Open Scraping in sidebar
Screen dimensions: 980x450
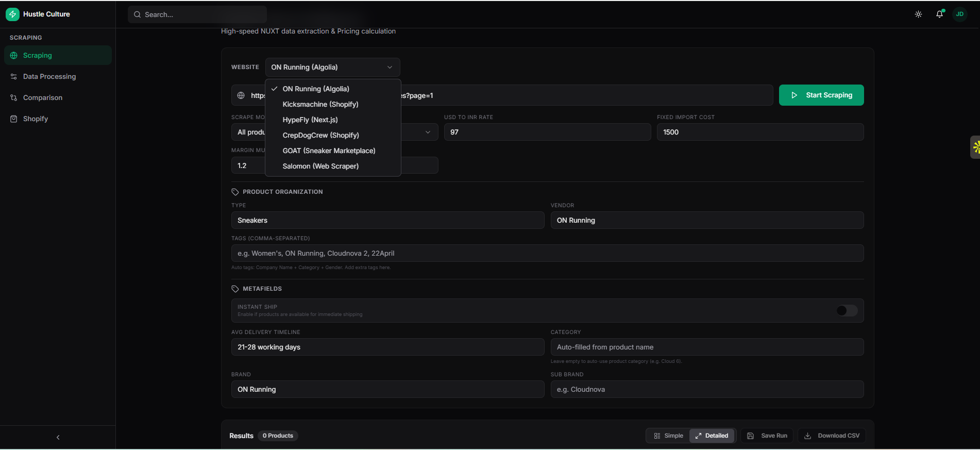pos(58,55)
